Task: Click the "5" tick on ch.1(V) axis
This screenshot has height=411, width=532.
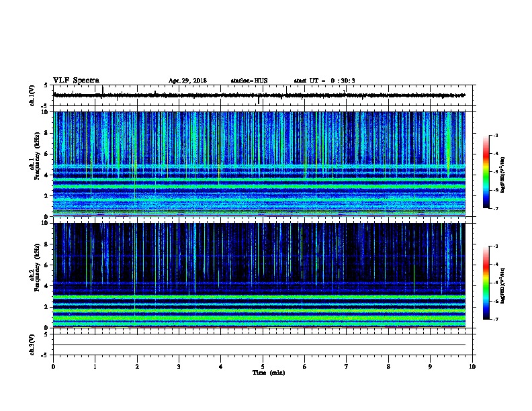Action: coord(46,85)
